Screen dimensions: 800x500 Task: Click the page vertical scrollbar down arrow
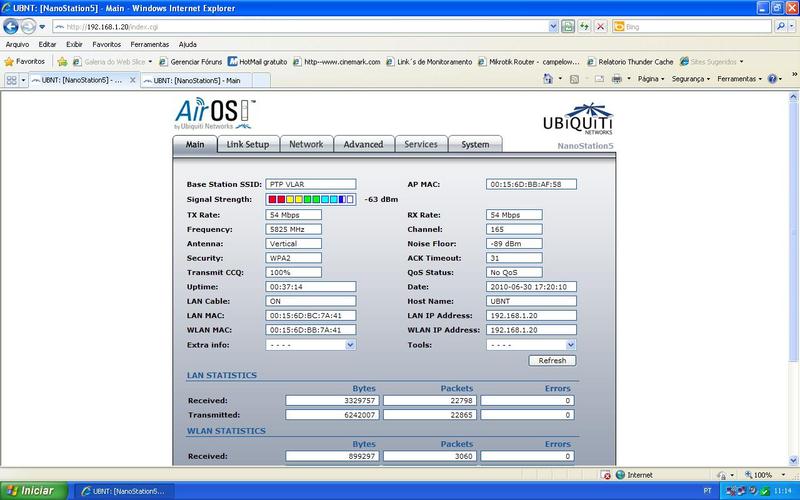click(x=793, y=460)
